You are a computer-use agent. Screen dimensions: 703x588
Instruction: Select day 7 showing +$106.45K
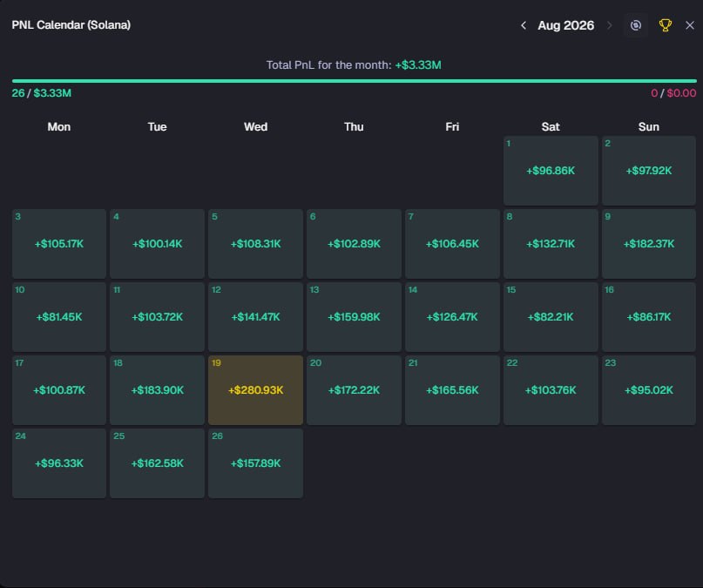pos(452,244)
